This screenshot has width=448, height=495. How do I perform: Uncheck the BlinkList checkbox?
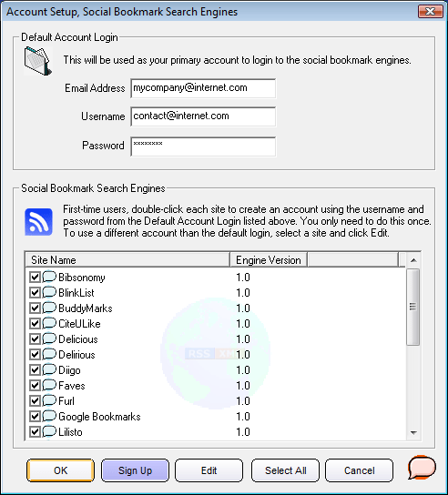point(35,292)
